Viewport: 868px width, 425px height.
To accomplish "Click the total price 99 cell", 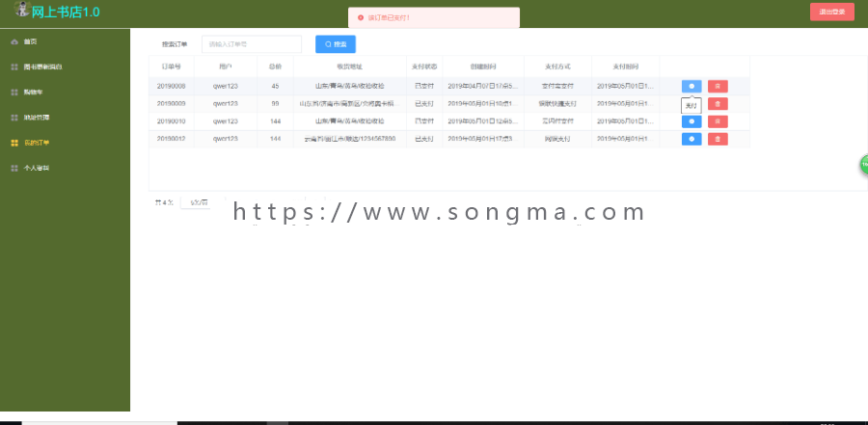I will pyautogui.click(x=275, y=103).
